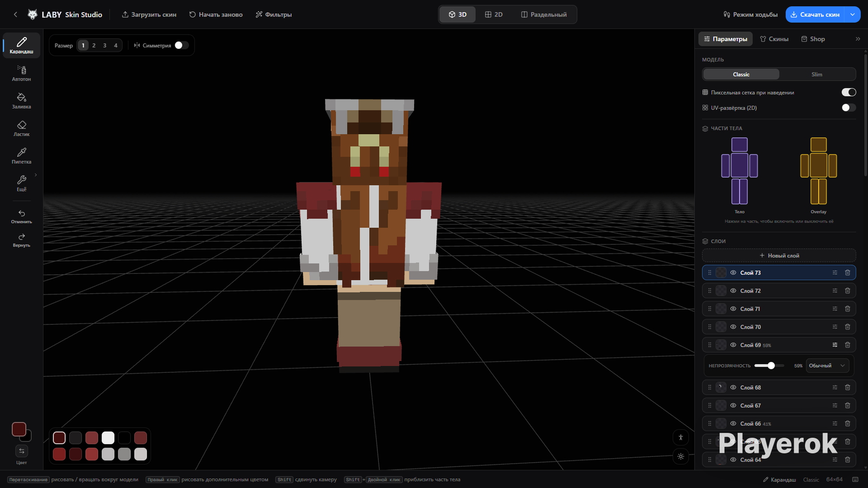This screenshot has height=488, width=868.
Task: Set pencil size to 1
Action: click(83, 45)
